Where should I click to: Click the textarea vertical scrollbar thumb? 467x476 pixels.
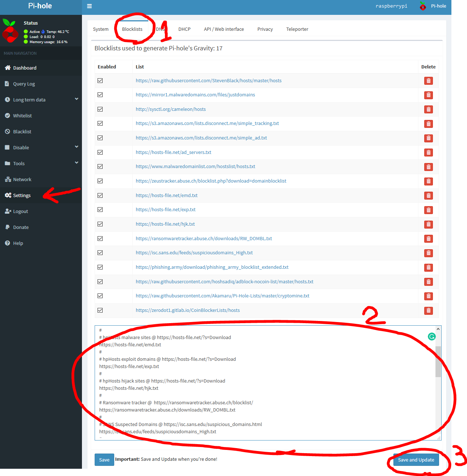[x=438, y=362]
